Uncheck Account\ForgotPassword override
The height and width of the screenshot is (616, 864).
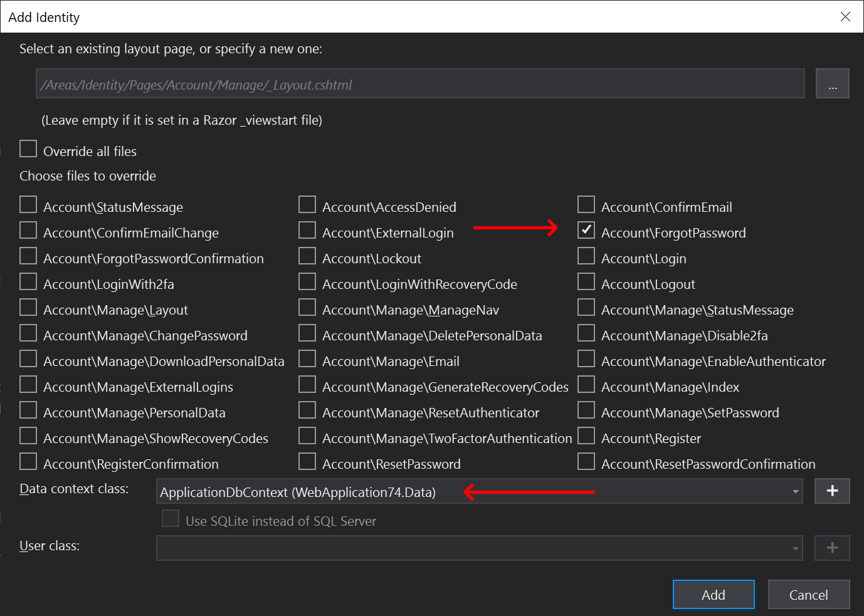(585, 230)
